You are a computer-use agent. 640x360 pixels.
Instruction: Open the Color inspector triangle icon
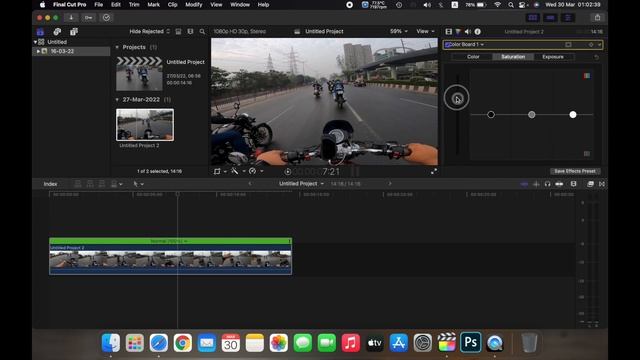pos(458,31)
